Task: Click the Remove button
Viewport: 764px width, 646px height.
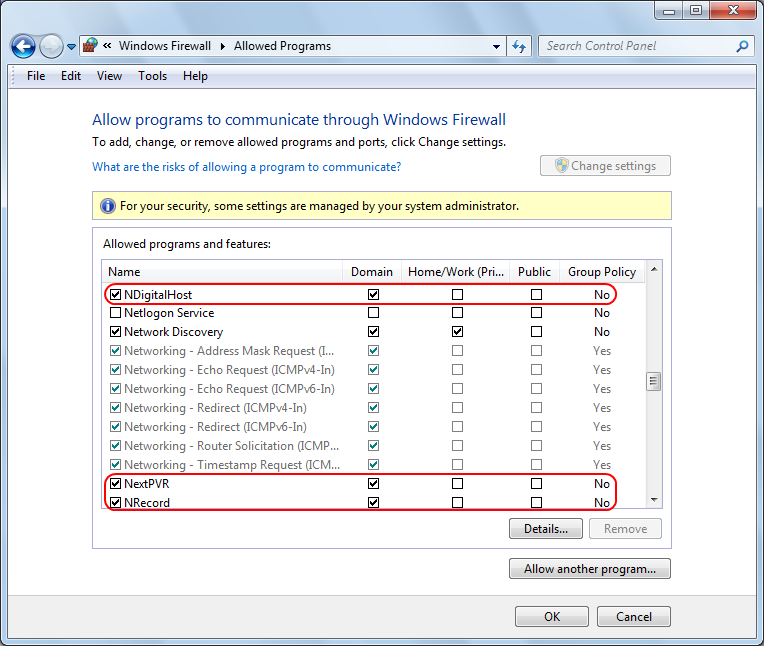Action: click(x=625, y=529)
